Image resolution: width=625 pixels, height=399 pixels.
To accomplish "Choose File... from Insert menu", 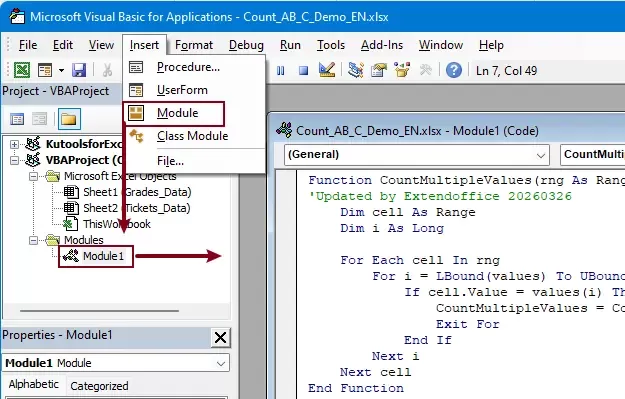I will (x=194, y=161).
